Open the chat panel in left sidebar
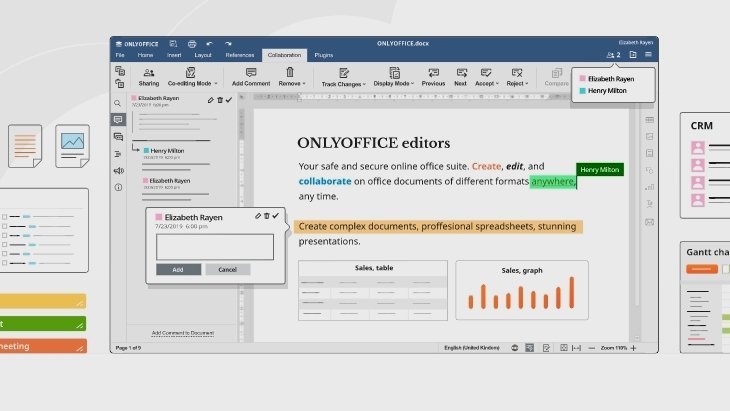The width and height of the screenshot is (730, 411). [118, 137]
